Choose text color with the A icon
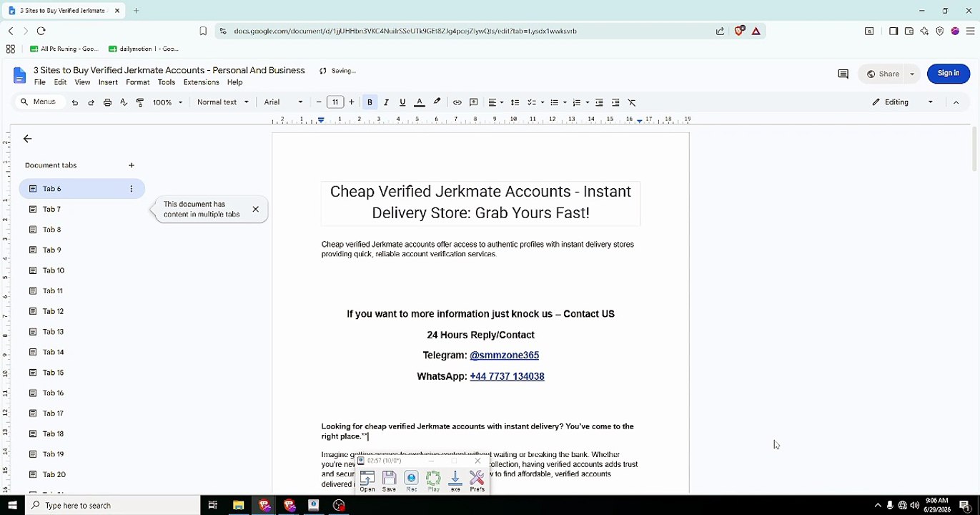 tap(420, 102)
